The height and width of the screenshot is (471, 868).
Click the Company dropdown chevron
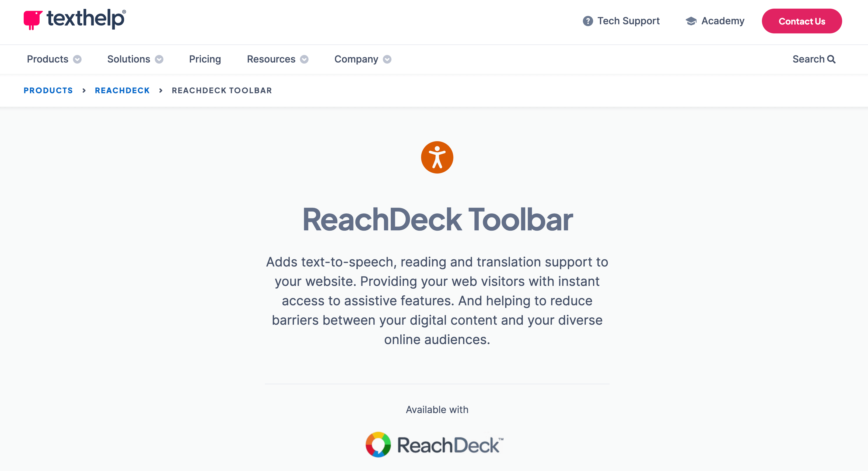(388, 59)
